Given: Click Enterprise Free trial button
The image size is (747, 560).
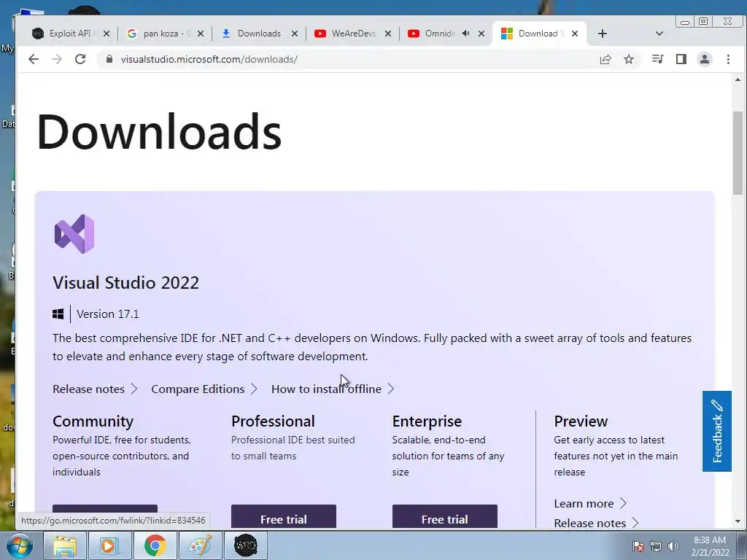Looking at the screenshot, I should click(444, 517).
